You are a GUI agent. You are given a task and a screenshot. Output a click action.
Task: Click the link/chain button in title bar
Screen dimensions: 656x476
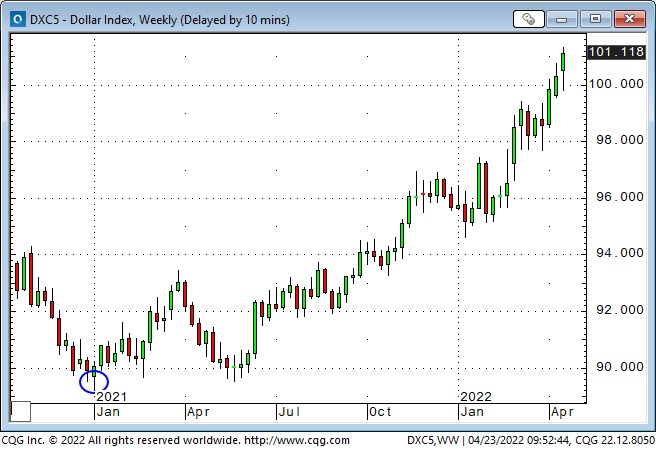pyautogui.click(x=528, y=19)
